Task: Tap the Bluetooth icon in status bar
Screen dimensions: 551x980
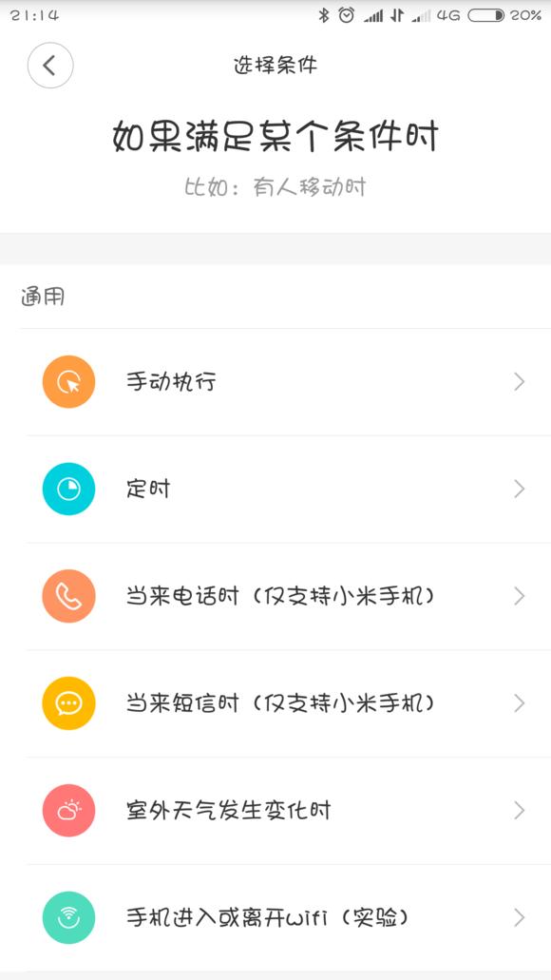Action: (324, 14)
